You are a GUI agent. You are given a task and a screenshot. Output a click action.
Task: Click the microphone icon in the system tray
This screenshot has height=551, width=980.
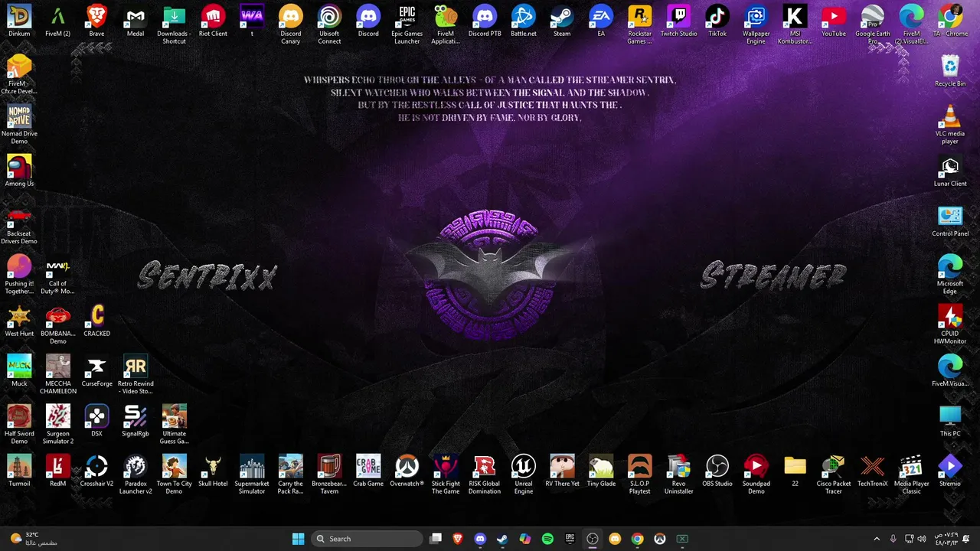pyautogui.click(x=893, y=539)
